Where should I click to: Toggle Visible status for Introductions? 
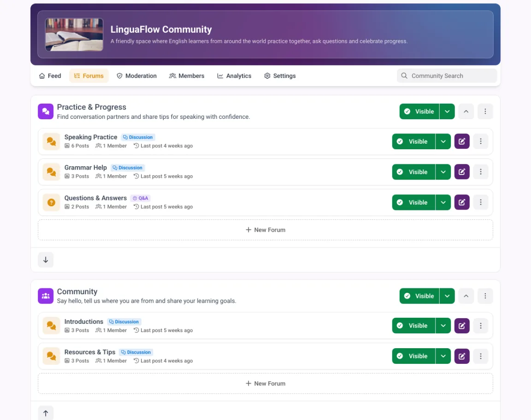[413, 326]
